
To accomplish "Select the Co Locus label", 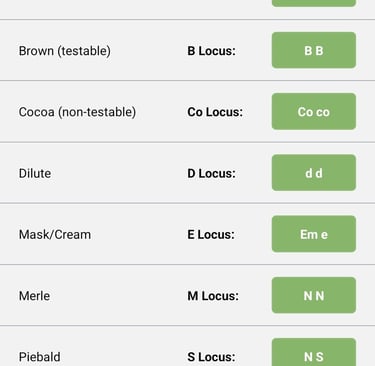I will pyautogui.click(x=215, y=112).
